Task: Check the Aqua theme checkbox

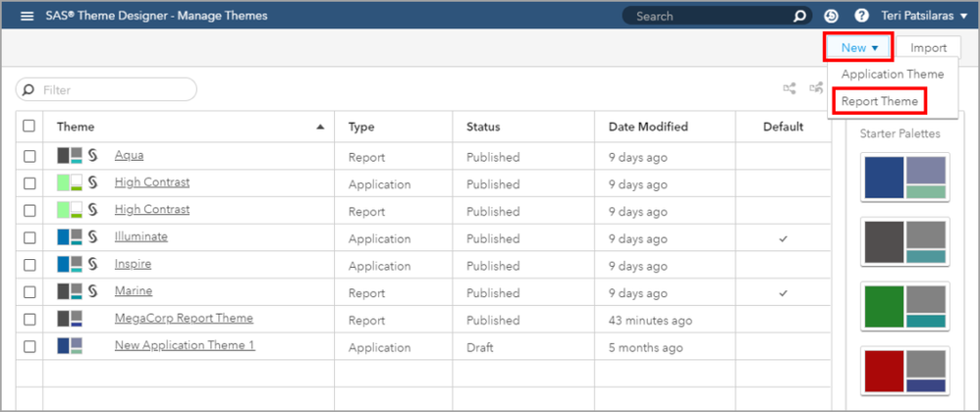Action: [29, 156]
